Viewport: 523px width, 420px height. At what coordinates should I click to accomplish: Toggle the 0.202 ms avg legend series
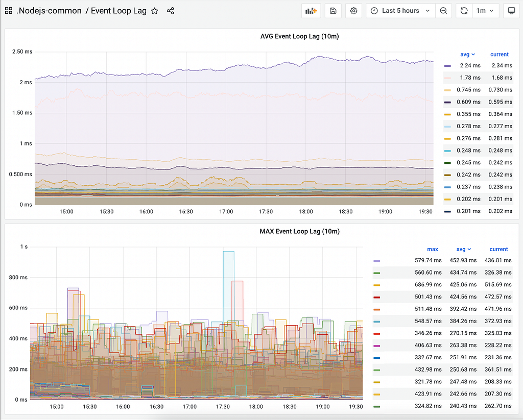[478, 199]
